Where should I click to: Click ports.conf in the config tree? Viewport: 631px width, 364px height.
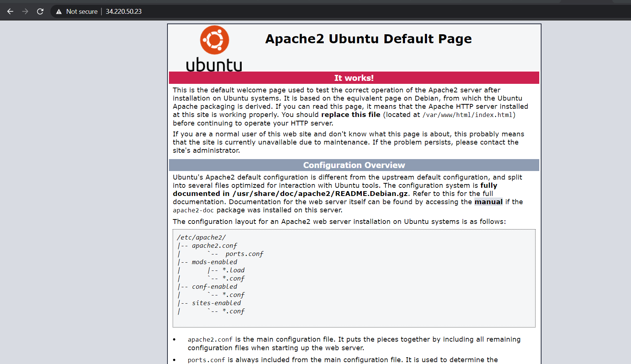pyautogui.click(x=244, y=254)
